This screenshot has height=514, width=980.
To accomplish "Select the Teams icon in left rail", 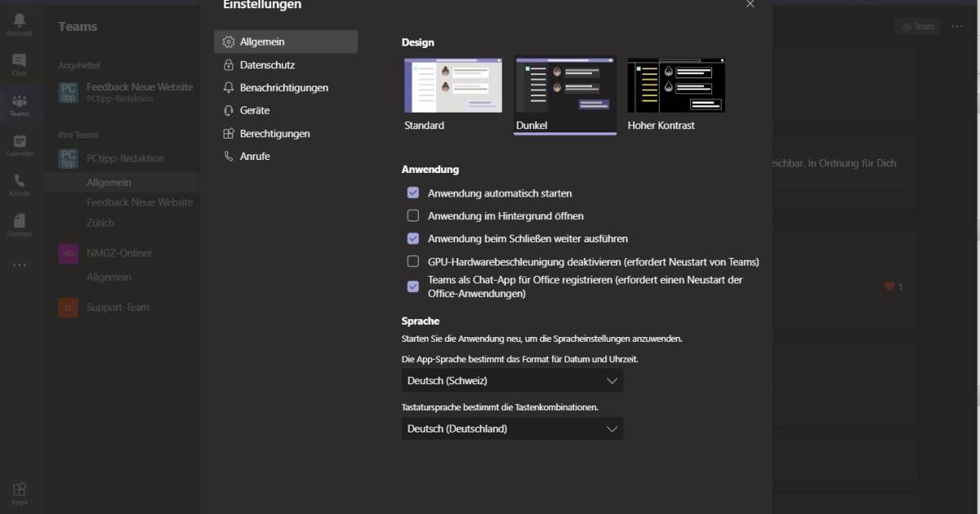I will coord(20,101).
